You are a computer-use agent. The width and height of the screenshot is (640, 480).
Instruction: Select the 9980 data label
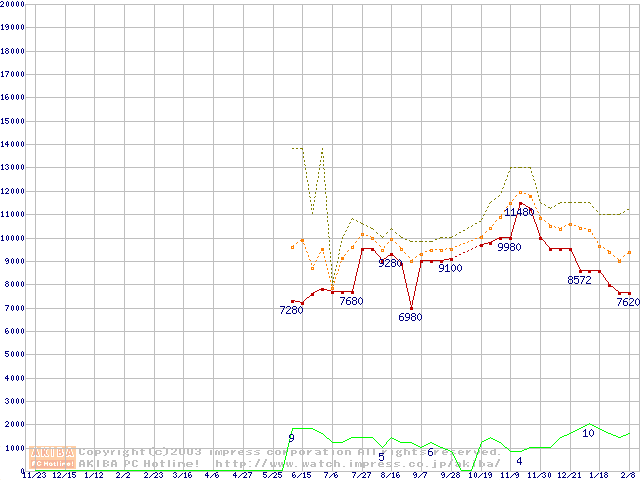(x=509, y=247)
